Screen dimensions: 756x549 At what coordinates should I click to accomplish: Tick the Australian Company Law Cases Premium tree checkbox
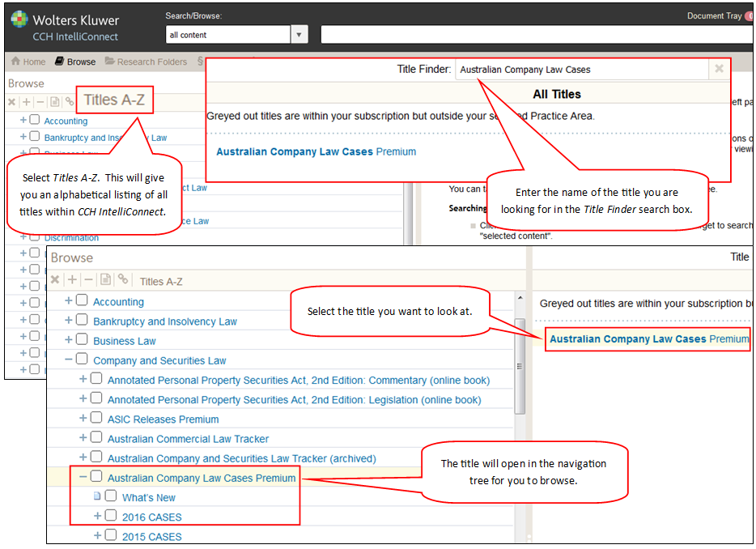click(96, 477)
